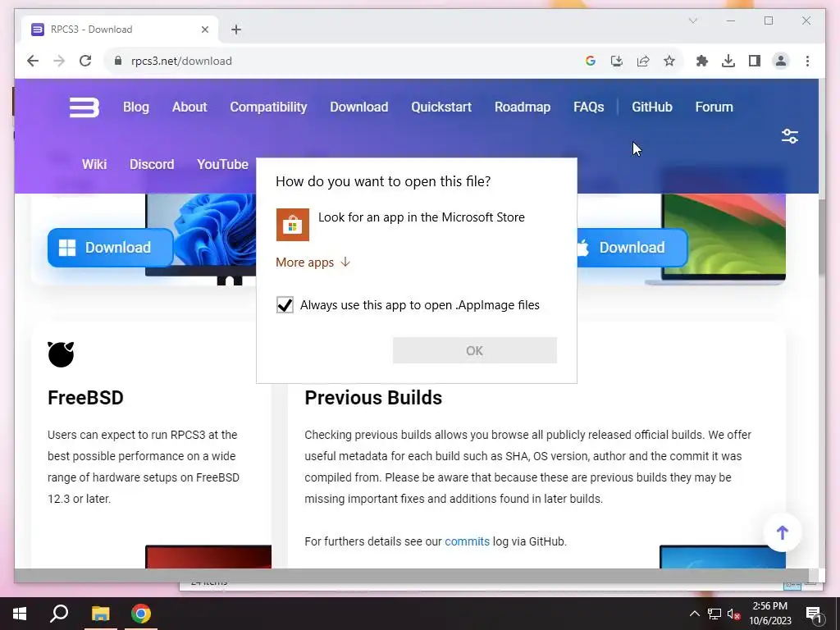The height and width of the screenshot is (630, 840).
Task: Open the notification center icon
Action: point(813,614)
